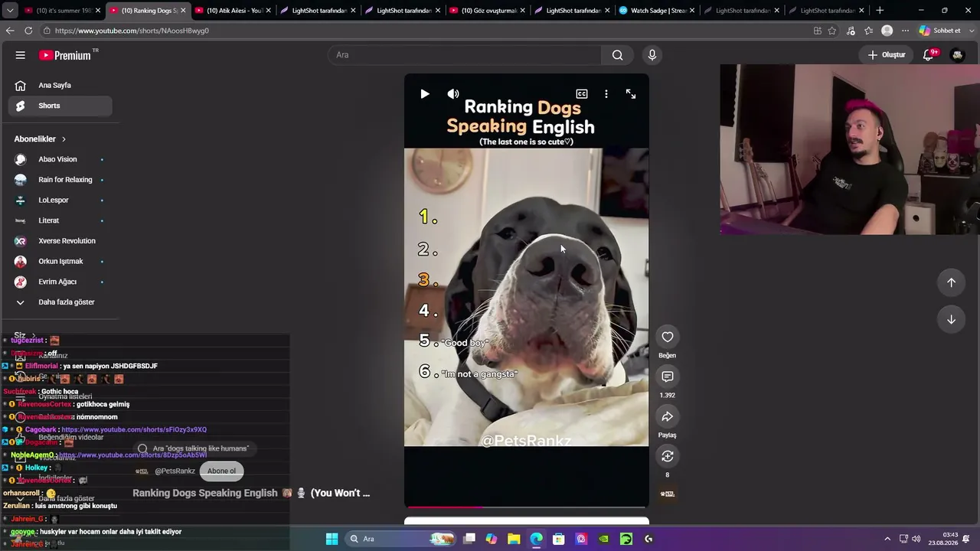Image resolution: width=980 pixels, height=551 pixels.
Task: Open the Sohbet et Copilot chat
Action: point(940,31)
